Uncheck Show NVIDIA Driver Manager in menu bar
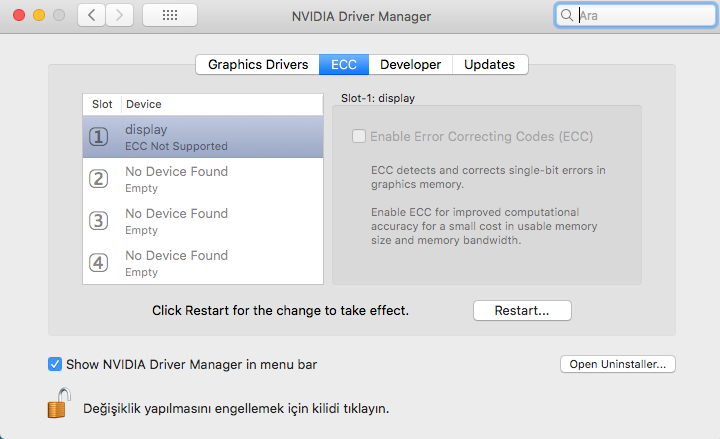The height and width of the screenshot is (439, 720). click(56, 364)
